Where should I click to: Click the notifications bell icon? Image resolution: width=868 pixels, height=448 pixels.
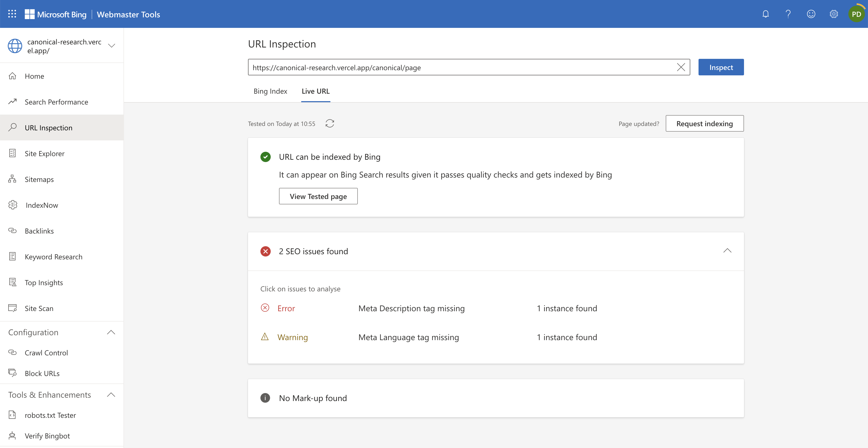765,14
